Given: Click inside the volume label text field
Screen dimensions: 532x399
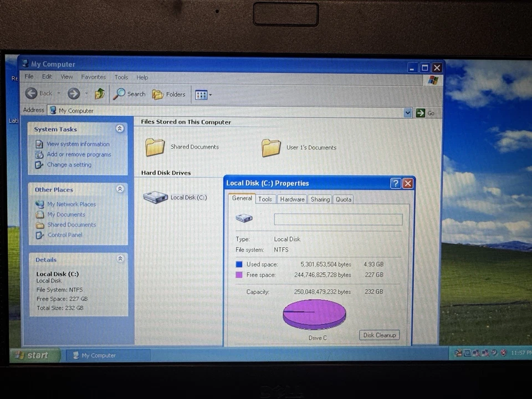Looking at the screenshot, I should tap(338, 219).
